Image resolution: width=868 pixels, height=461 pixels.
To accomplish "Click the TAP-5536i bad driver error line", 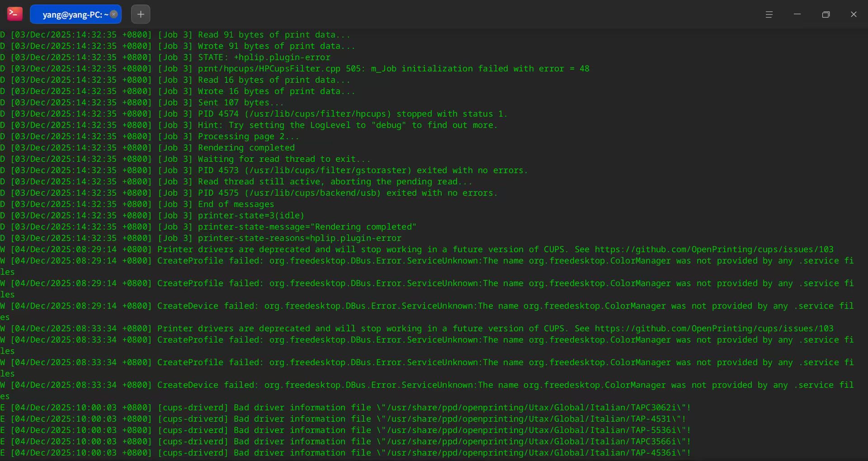I will coord(345,430).
